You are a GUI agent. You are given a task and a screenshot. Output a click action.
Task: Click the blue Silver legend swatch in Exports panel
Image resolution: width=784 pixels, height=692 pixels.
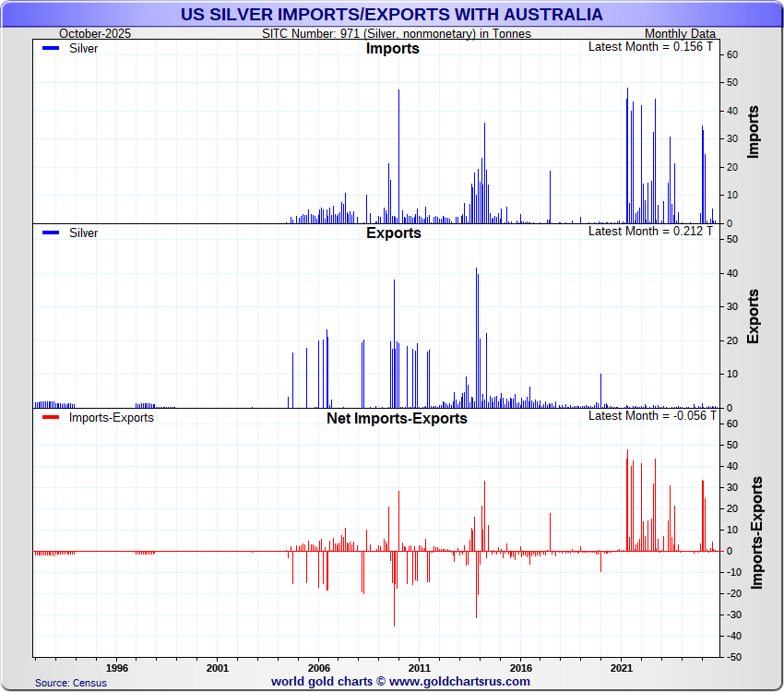point(50,233)
